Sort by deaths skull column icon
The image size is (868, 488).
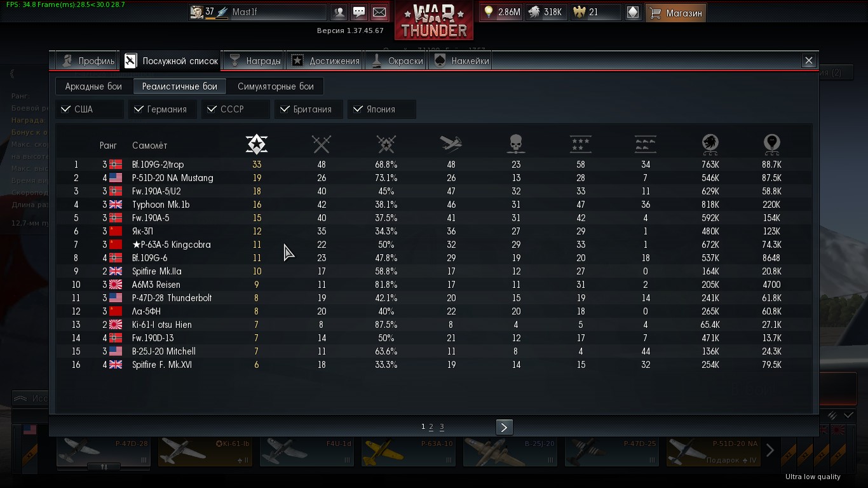click(x=516, y=144)
